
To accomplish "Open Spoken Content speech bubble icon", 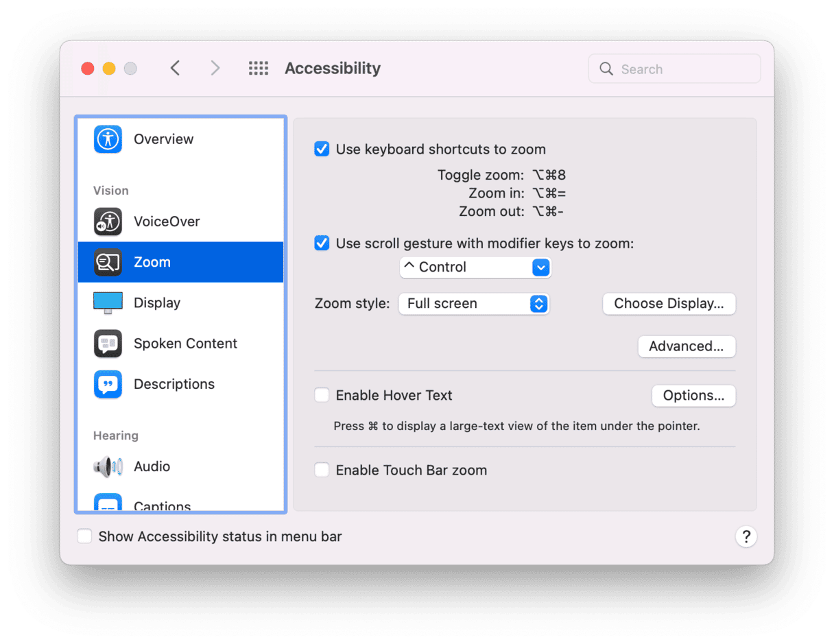I will 108,344.
